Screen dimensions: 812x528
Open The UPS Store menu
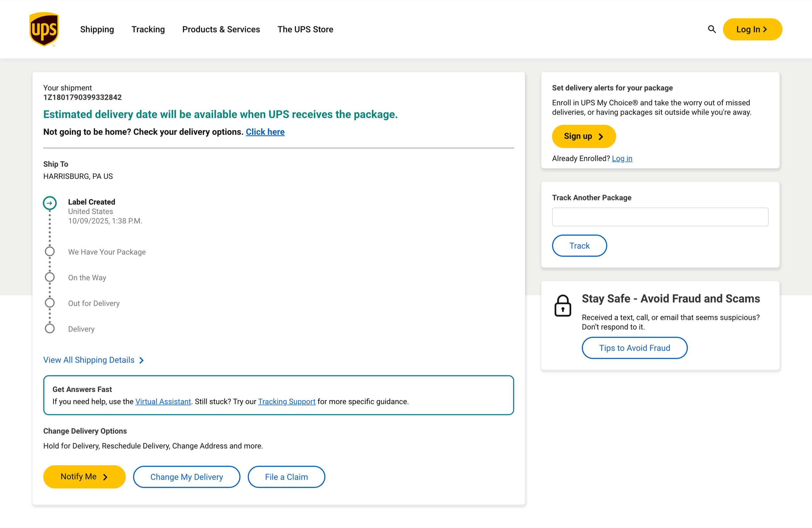(x=305, y=29)
